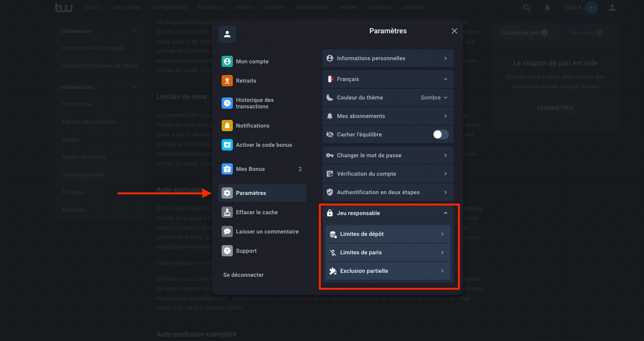Click Se déconnecter to log out
The height and width of the screenshot is (341, 644).
pos(243,275)
